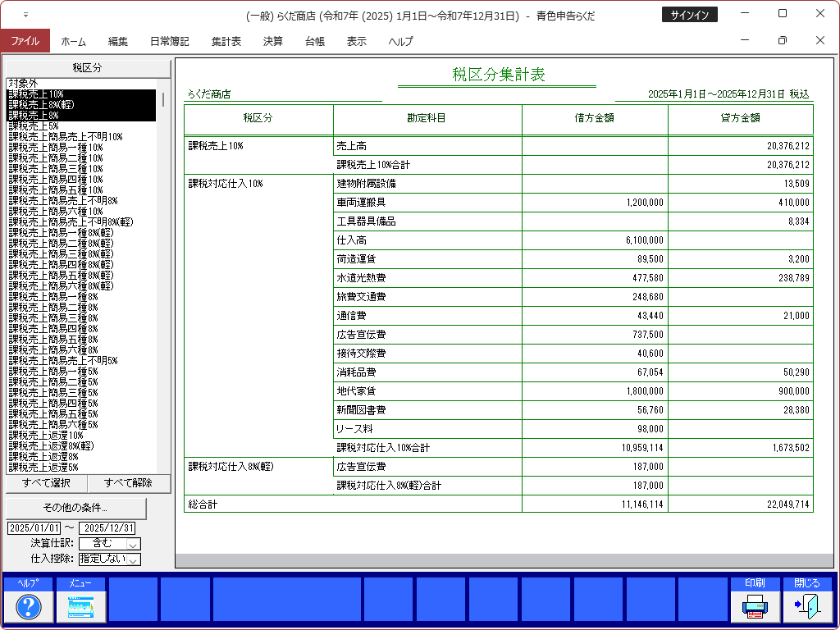Open the メニュー icon in bottom bar
This screenshot has height=630, width=840.
click(80, 606)
